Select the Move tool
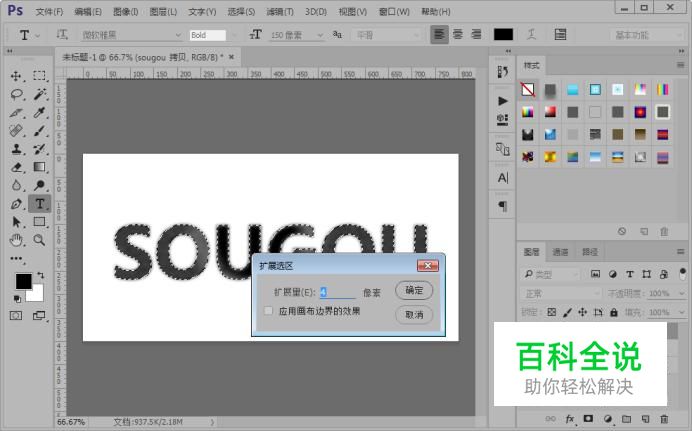This screenshot has height=431, width=692. coord(16,76)
